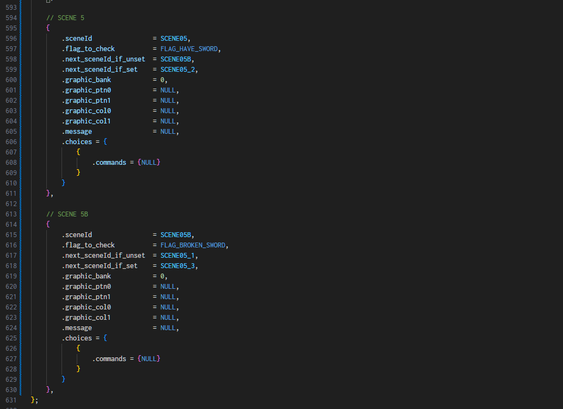Click line number 596 in gutter

(11, 38)
